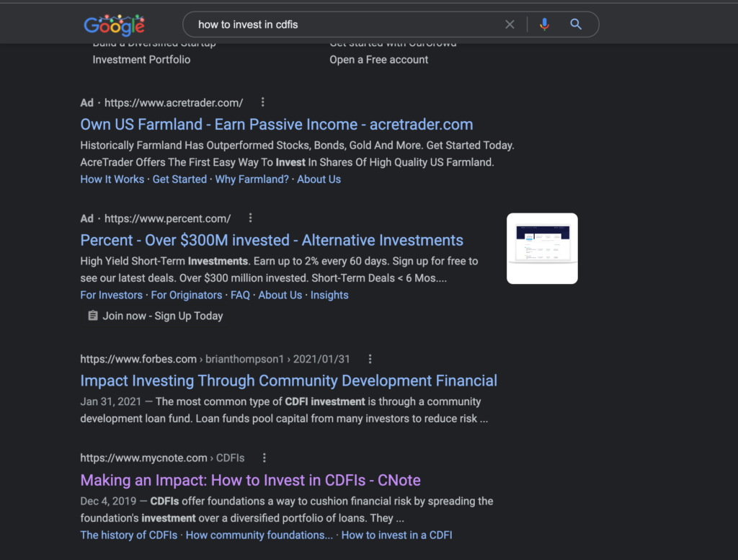Open three-dot menu for Forbes result
Image resolution: width=738 pixels, height=560 pixels.
(370, 359)
